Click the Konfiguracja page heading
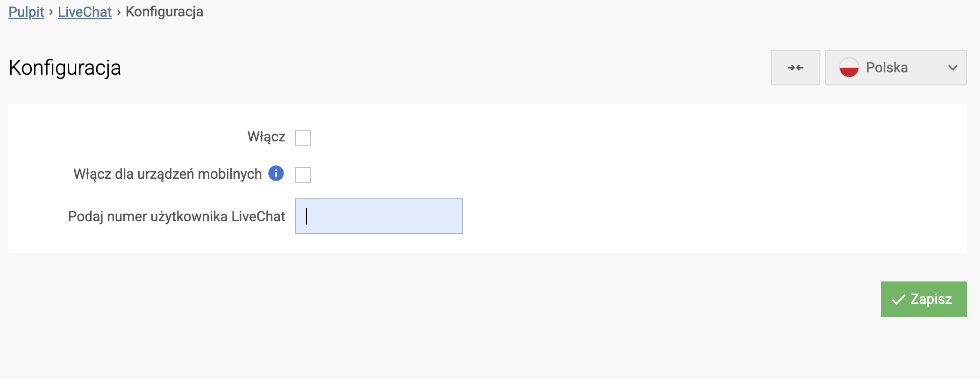This screenshot has width=980, height=379. point(65,68)
